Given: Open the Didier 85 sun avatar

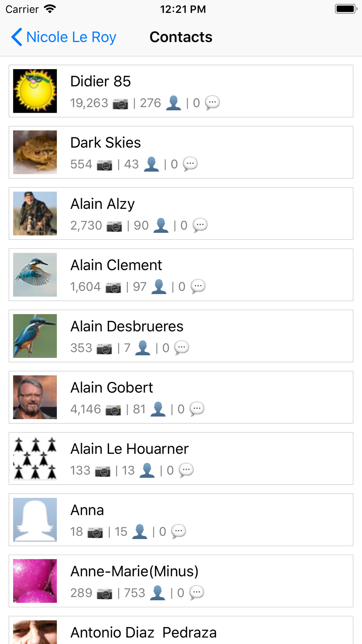Looking at the screenshot, I should tap(35, 91).
